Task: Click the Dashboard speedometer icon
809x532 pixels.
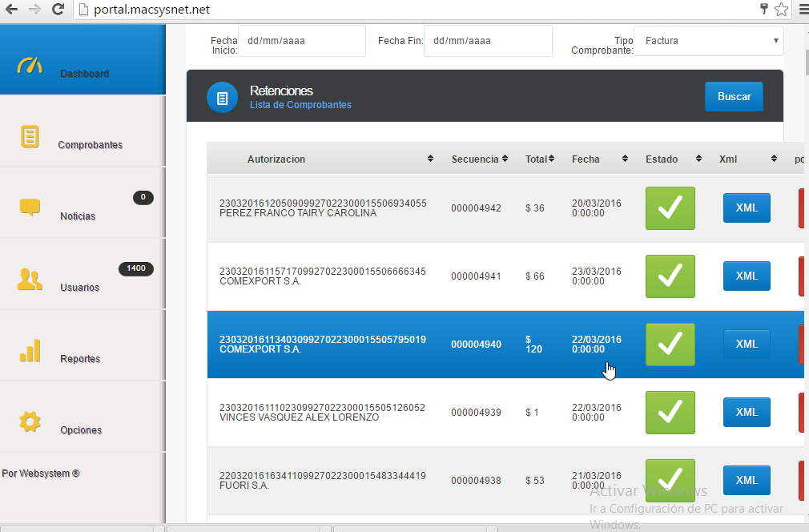Action: pos(30,66)
